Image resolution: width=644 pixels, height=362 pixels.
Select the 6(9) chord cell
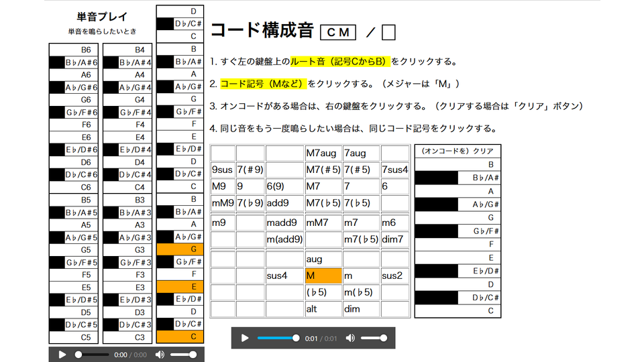point(284,186)
